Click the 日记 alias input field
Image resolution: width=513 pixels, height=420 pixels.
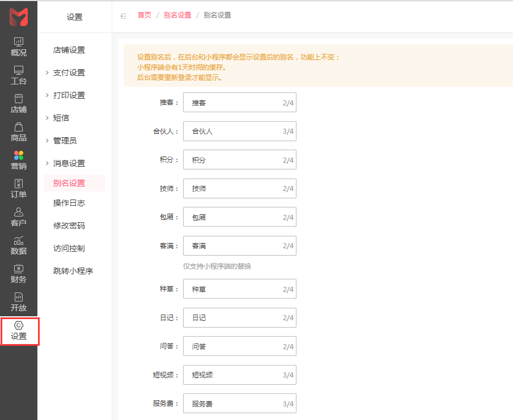tap(239, 317)
